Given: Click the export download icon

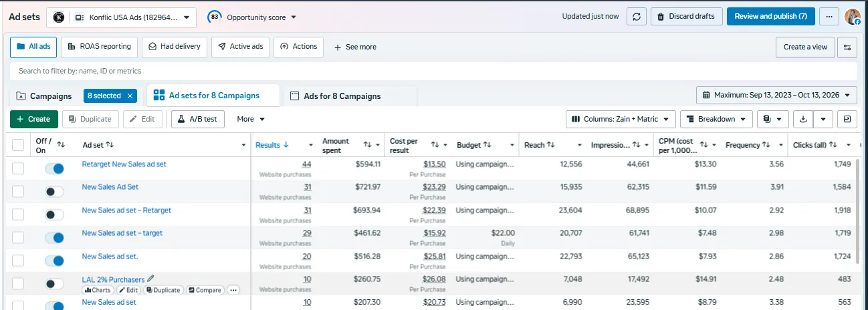Looking at the screenshot, I should tap(803, 119).
